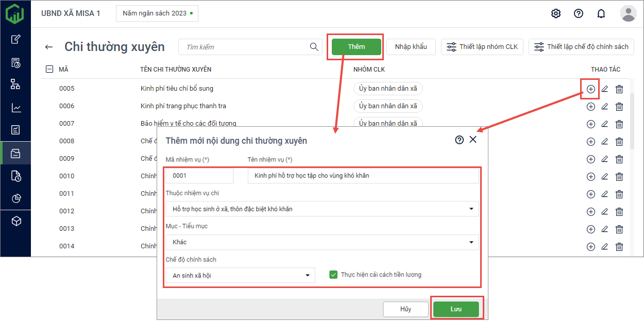Click the back arrow beside Chi thường xuyên
644x321 pixels.
pos(49,47)
